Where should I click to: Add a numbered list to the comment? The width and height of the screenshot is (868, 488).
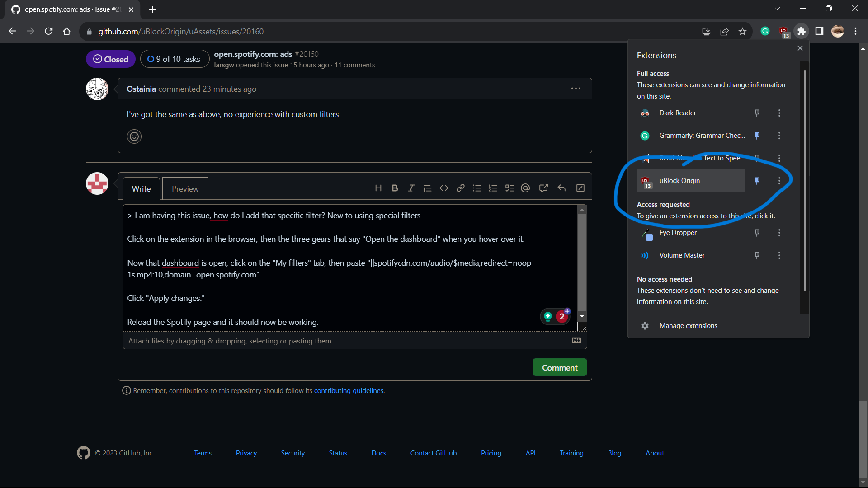pyautogui.click(x=493, y=188)
